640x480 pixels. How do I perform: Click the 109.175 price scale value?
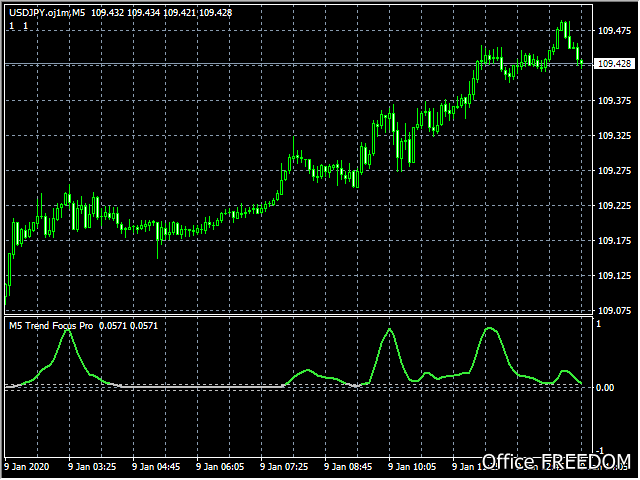pos(614,241)
